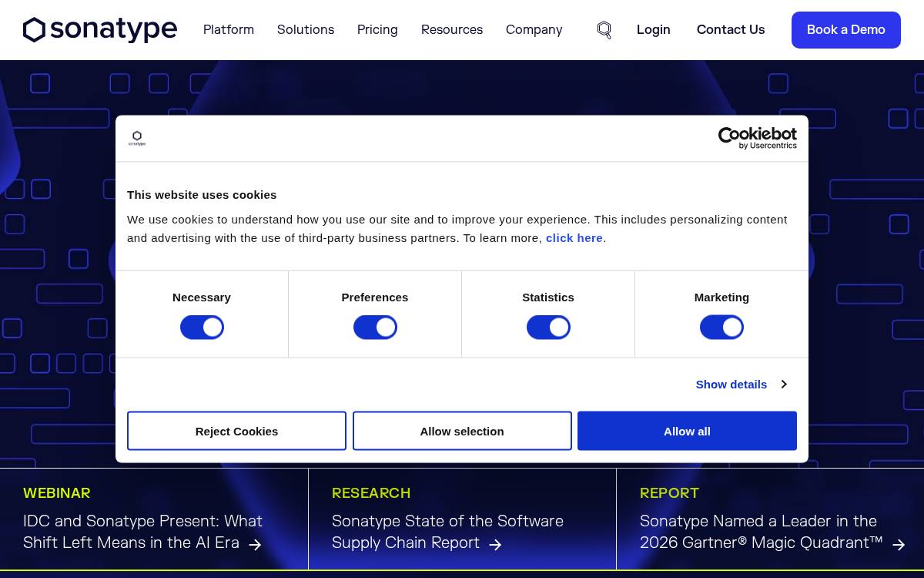Turn off the Statistics cookies switch

(x=548, y=328)
